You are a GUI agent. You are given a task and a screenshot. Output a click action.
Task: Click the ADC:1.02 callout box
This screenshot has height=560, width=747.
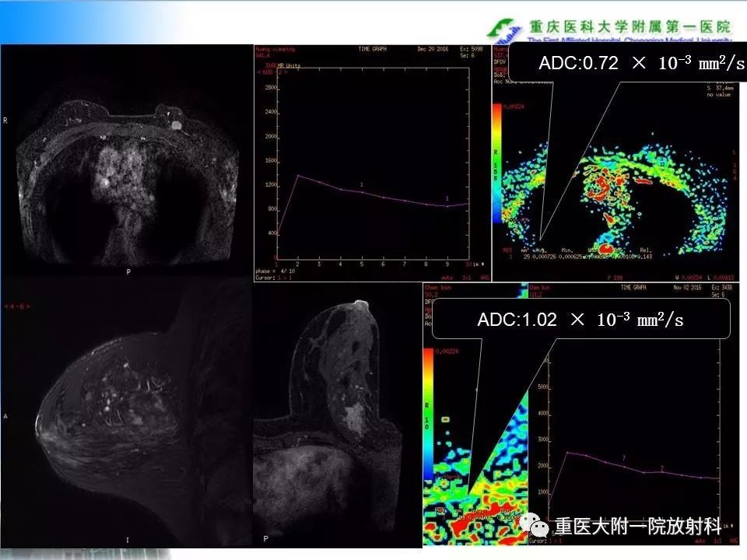pos(580,319)
